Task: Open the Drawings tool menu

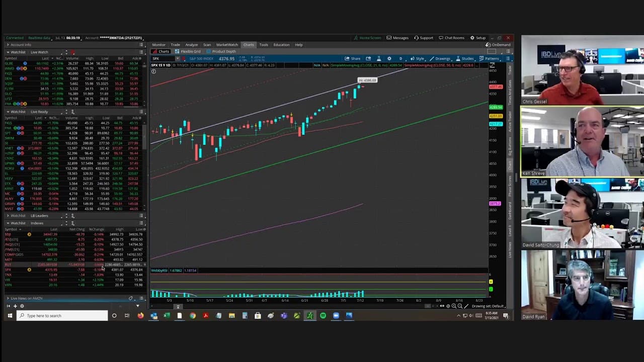Action: pyautogui.click(x=440, y=58)
